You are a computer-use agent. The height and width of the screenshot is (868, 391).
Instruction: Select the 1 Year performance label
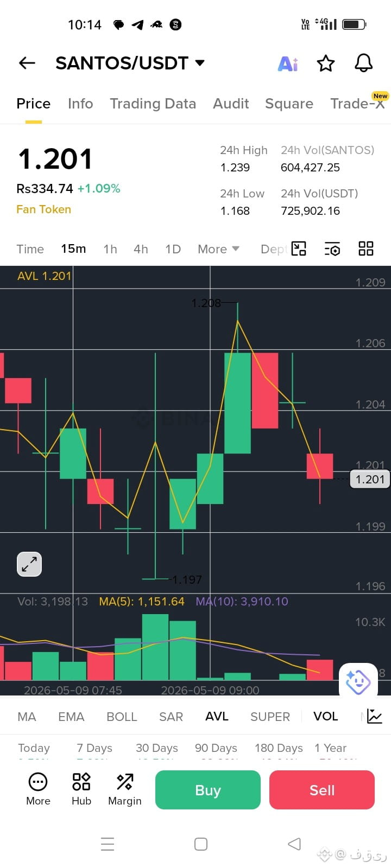[330, 748]
